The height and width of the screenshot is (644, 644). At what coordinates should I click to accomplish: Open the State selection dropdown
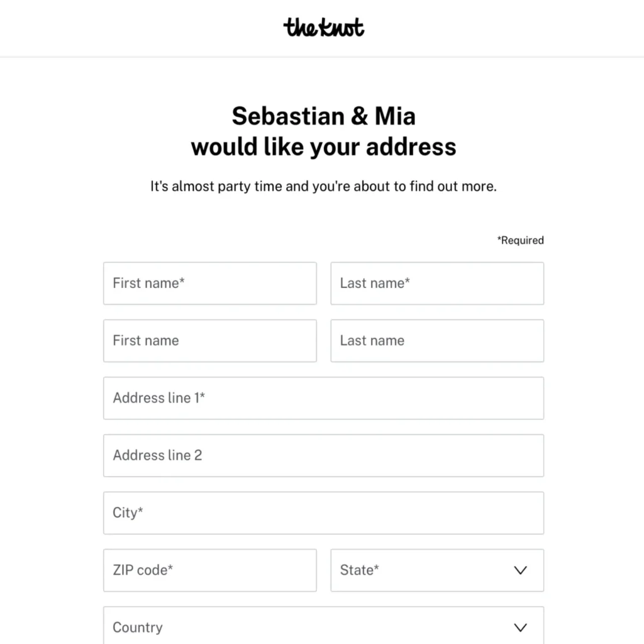pyautogui.click(x=437, y=570)
